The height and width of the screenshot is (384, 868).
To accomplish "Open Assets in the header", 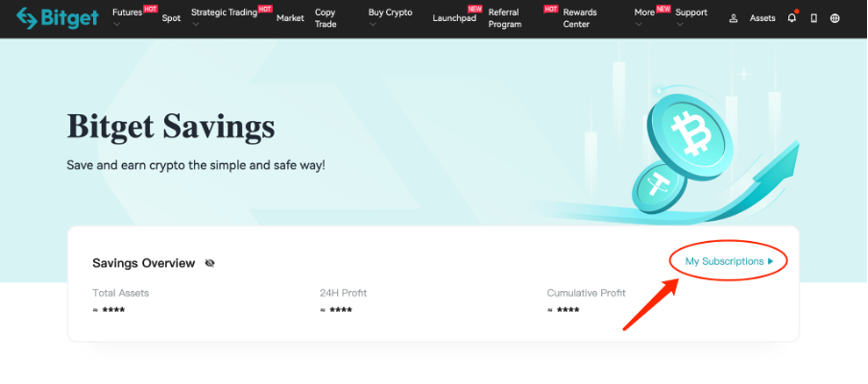I will point(762,18).
